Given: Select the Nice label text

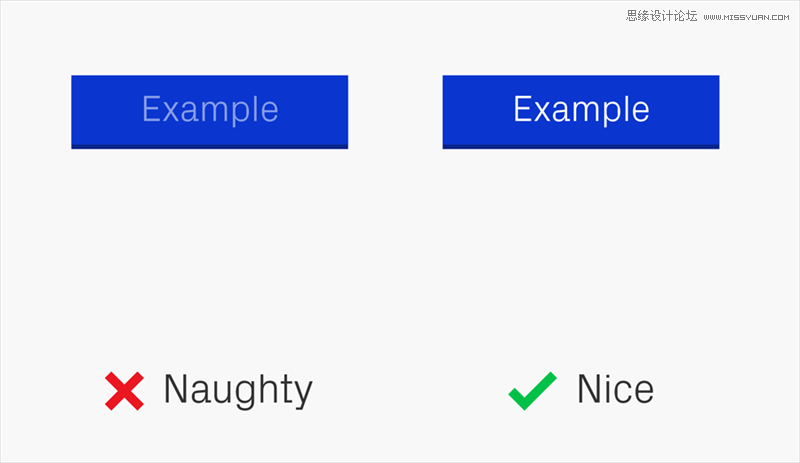Looking at the screenshot, I should (x=615, y=389).
